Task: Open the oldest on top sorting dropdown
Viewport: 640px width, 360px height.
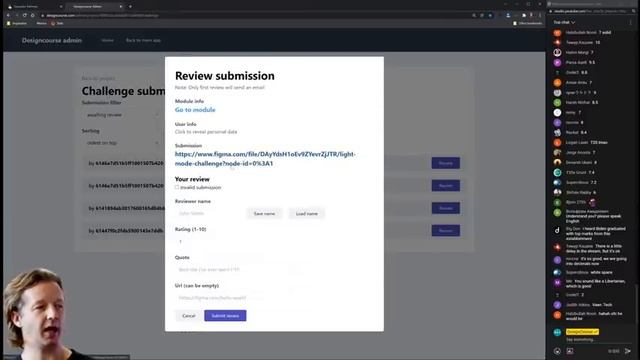Action: click(x=122, y=143)
